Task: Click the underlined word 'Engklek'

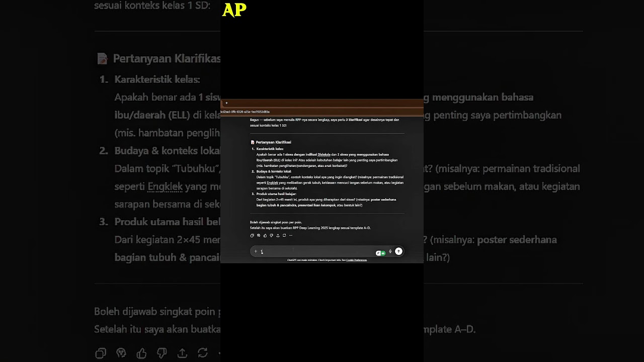Action: coord(272,183)
